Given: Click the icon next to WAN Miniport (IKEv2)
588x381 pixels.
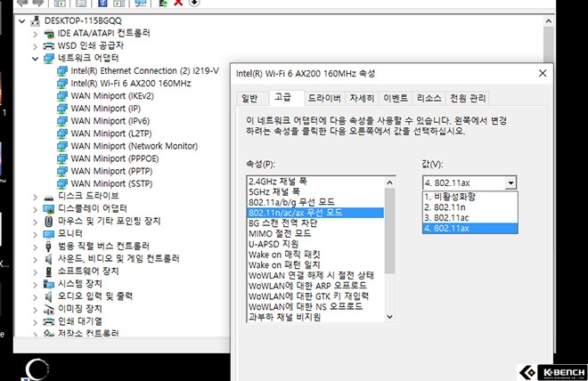Looking at the screenshot, I should tap(61, 96).
